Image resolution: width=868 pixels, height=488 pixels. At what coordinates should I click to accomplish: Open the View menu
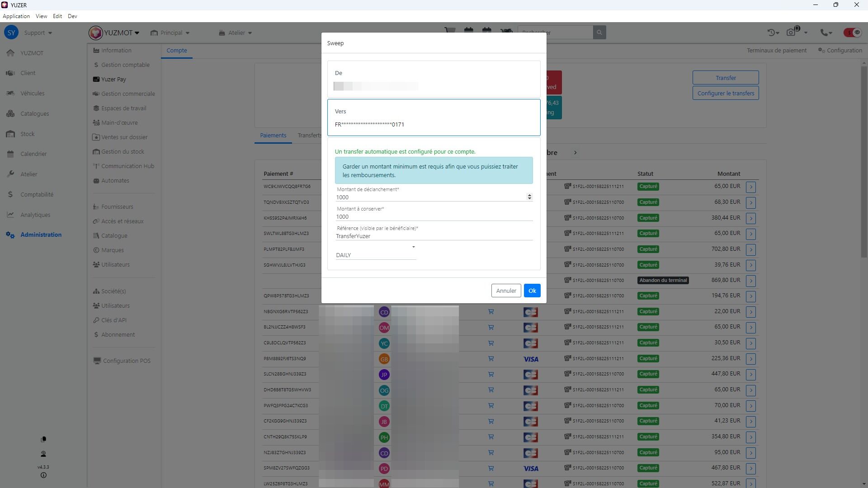click(x=41, y=16)
